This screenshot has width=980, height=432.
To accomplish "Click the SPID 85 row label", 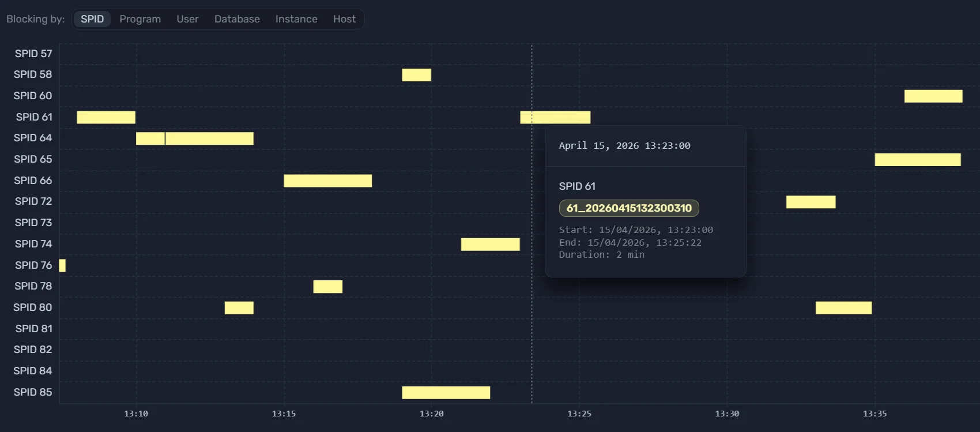I will point(33,392).
